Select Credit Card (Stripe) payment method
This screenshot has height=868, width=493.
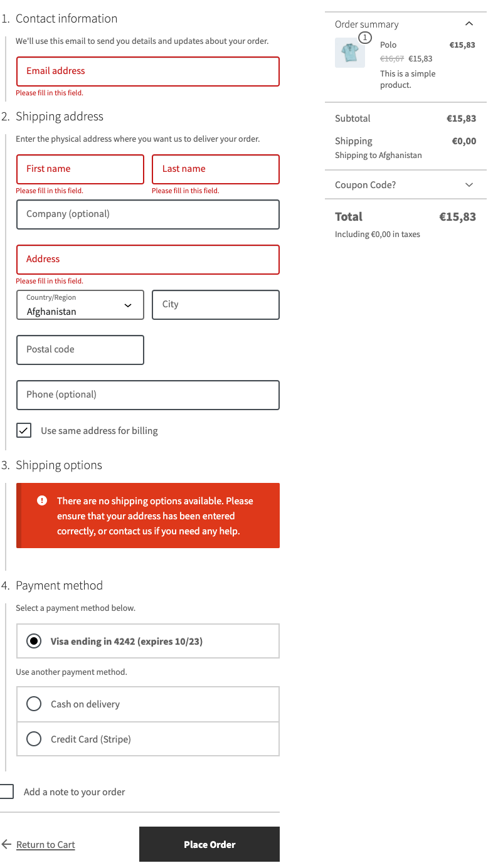pyautogui.click(x=34, y=739)
